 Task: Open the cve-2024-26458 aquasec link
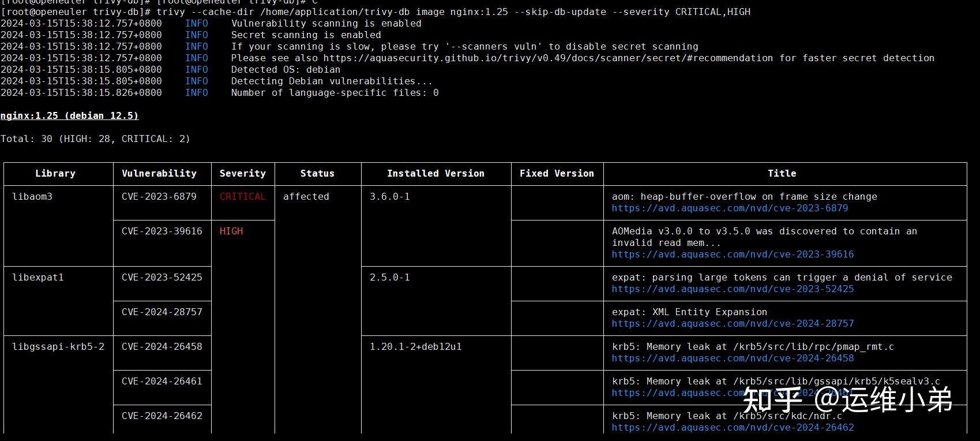click(733, 358)
